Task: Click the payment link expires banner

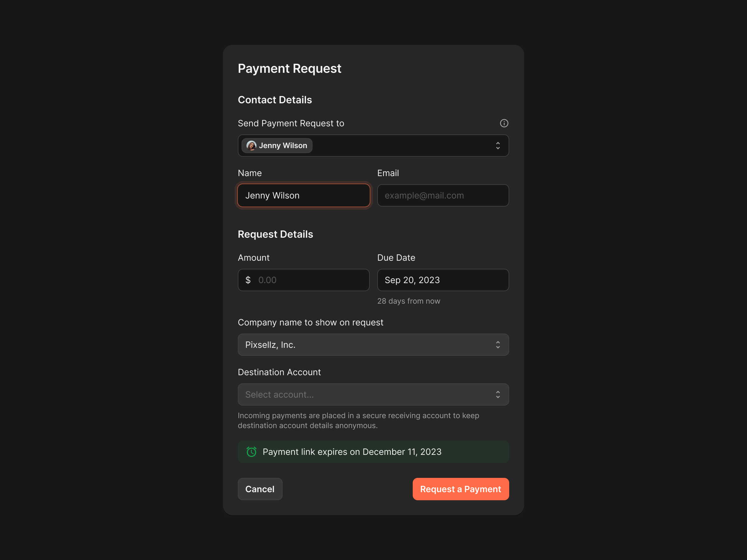Action: click(x=373, y=452)
